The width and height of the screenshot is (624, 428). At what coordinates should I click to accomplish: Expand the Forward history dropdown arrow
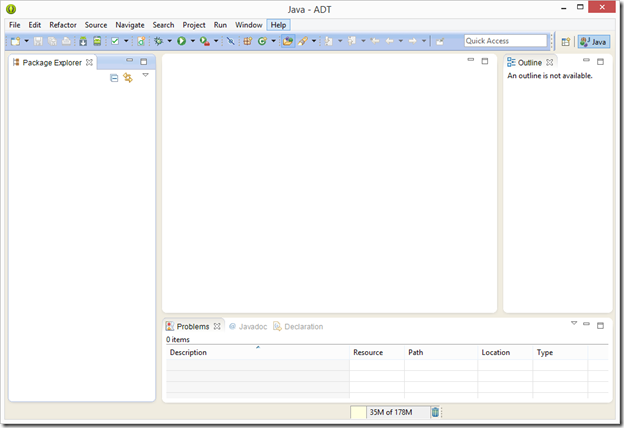[x=424, y=41]
